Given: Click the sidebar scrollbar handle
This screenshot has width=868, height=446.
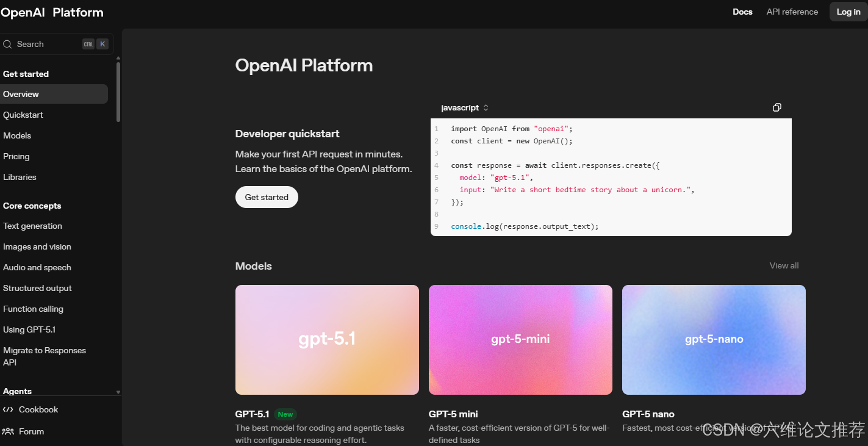Looking at the screenshot, I should pyautogui.click(x=118, y=93).
